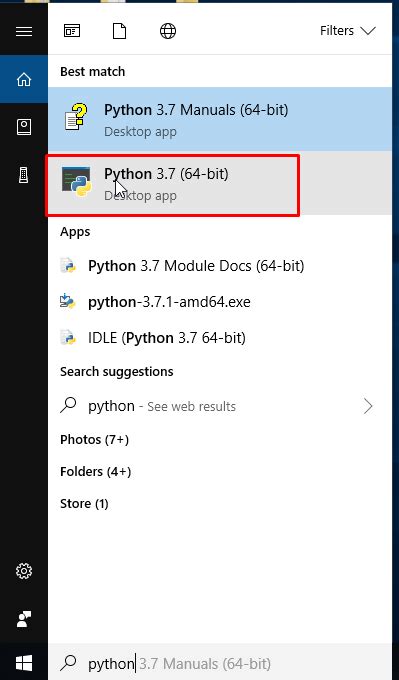Show Folders (4+) results
Screen dimensions: 399x680
[x=95, y=471]
